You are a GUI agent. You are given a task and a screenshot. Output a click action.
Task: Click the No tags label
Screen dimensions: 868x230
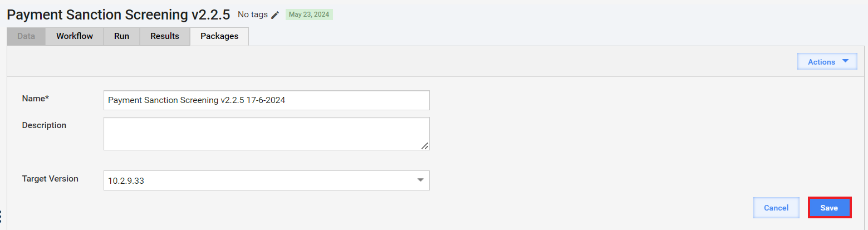point(253,14)
